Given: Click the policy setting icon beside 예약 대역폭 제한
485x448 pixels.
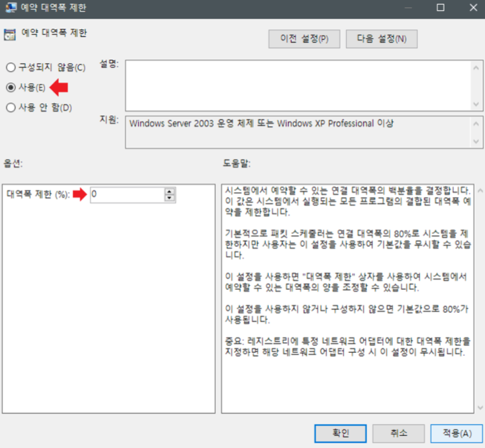Looking at the screenshot, I should click(x=10, y=35).
